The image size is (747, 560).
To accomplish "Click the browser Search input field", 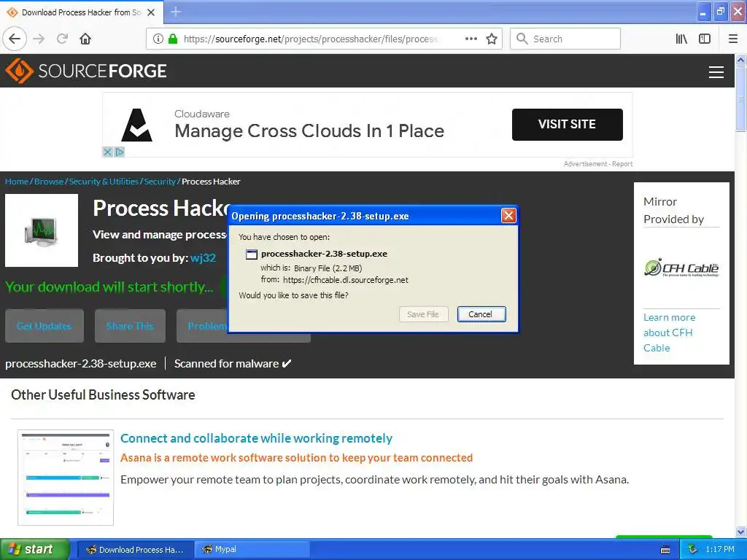I will point(565,39).
